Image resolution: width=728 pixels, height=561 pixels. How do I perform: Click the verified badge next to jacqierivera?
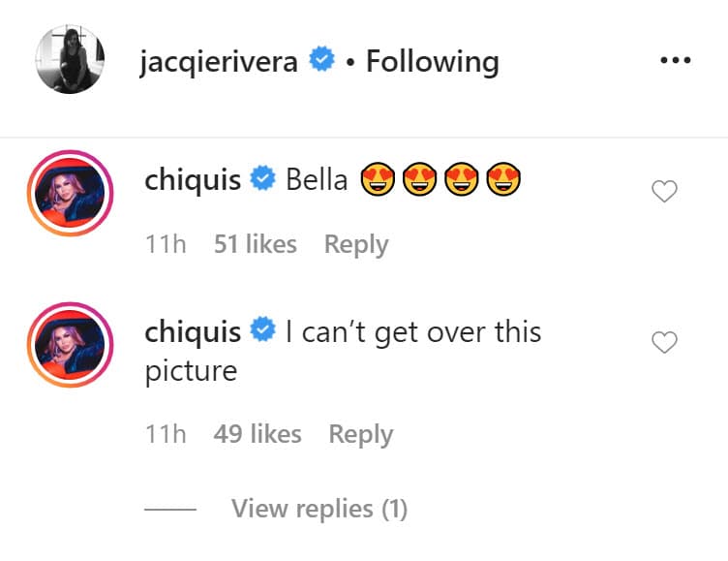point(322,62)
